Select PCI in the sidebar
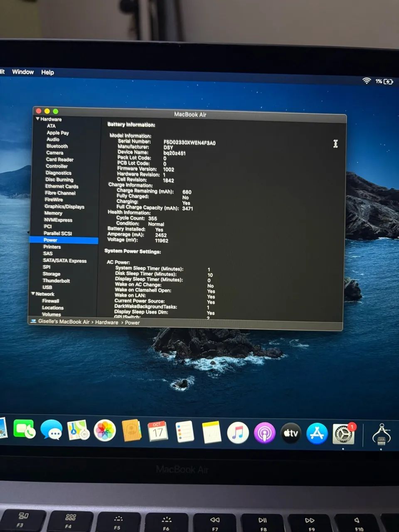Screen dimensions: 399x532 point(48,227)
